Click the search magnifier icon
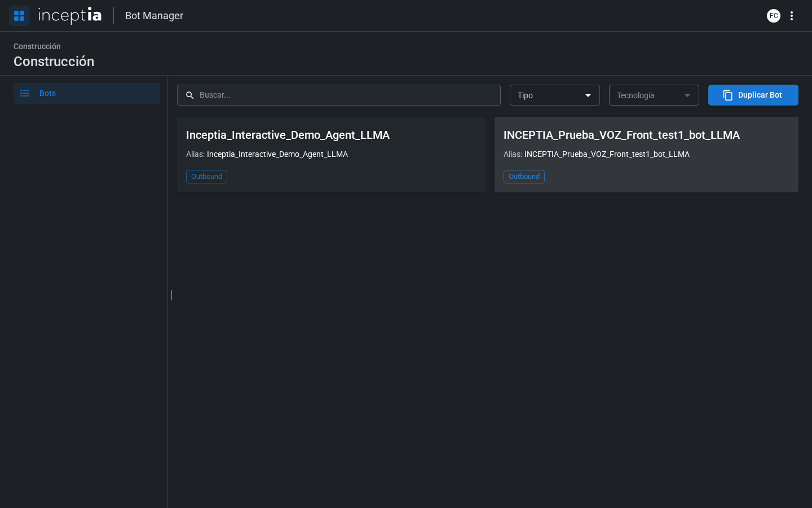Image resolution: width=812 pixels, height=508 pixels. pos(190,95)
